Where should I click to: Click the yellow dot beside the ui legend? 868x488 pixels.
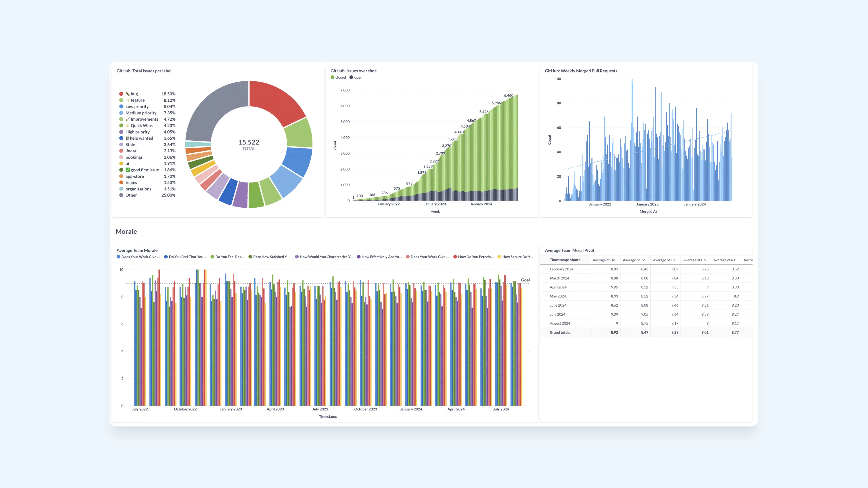[x=121, y=163]
